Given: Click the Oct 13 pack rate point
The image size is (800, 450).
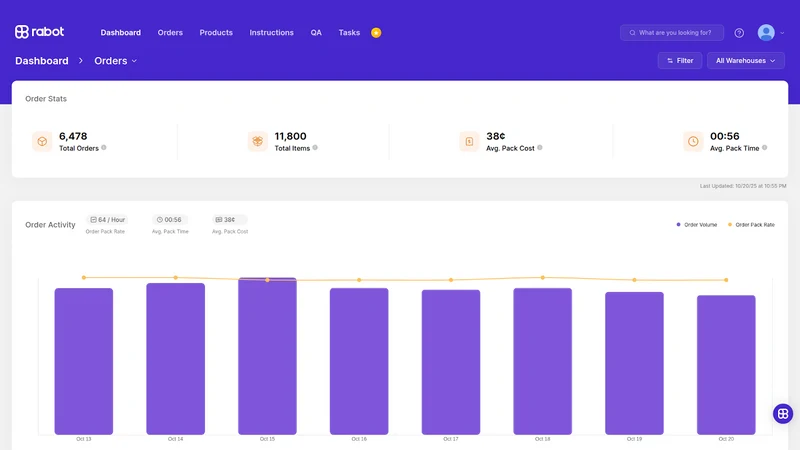Looking at the screenshot, I should pos(84,278).
